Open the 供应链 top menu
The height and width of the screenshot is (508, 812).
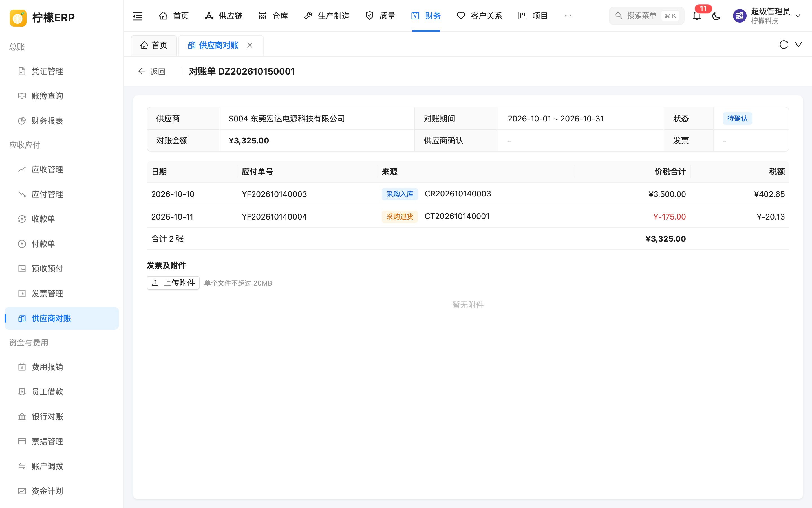[224, 16]
